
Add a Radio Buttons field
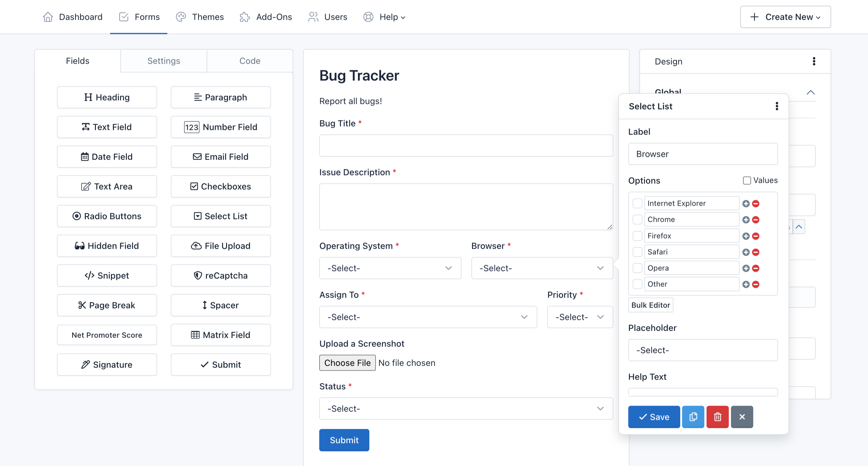[107, 216]
